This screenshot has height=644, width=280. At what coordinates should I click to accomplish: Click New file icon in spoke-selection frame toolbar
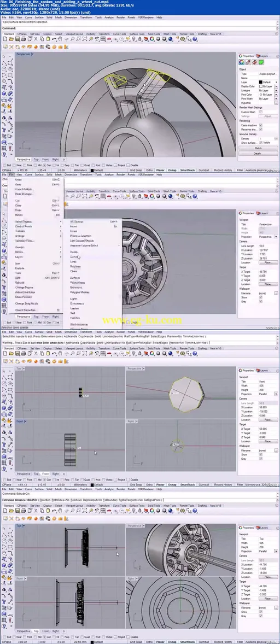point(5,39)
